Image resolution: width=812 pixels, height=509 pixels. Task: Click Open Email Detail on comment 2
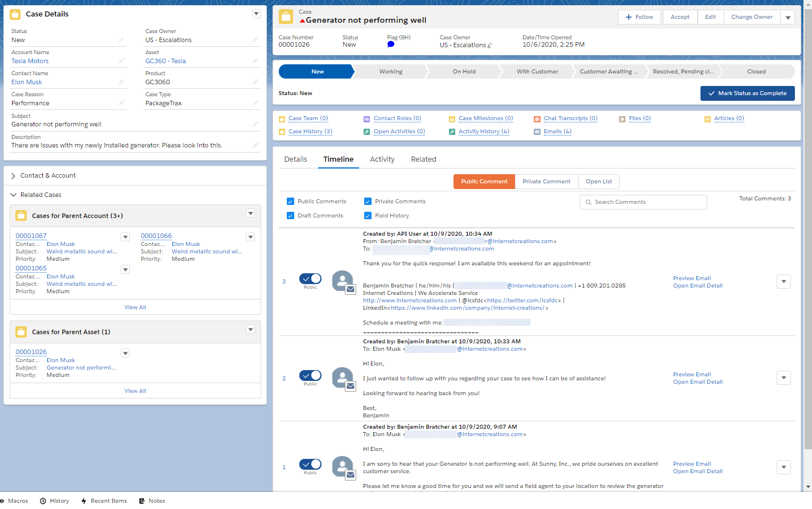coord(698,382)
